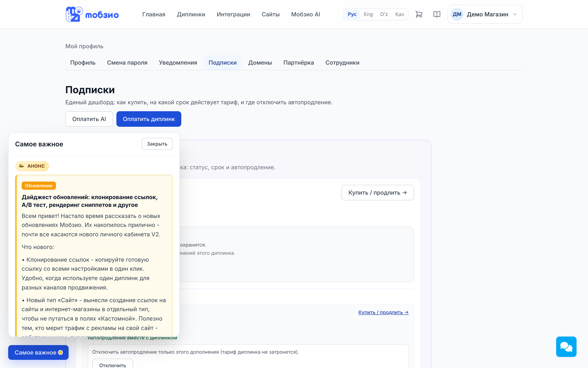Switch language to Рус
Image resolution: width=588 pixels, height=368 pixels.
point(352,14)
